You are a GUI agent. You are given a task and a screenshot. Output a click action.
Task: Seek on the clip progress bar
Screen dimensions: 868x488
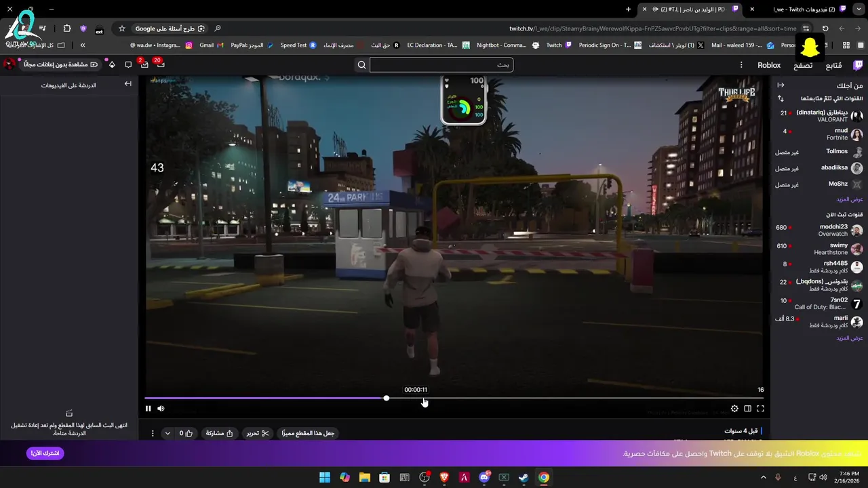454,399
